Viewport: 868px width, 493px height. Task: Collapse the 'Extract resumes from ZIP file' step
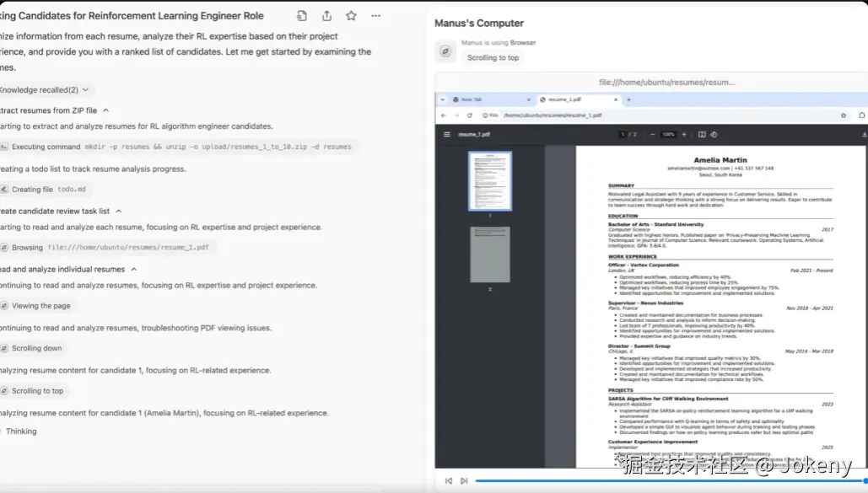tap(105, 110)
